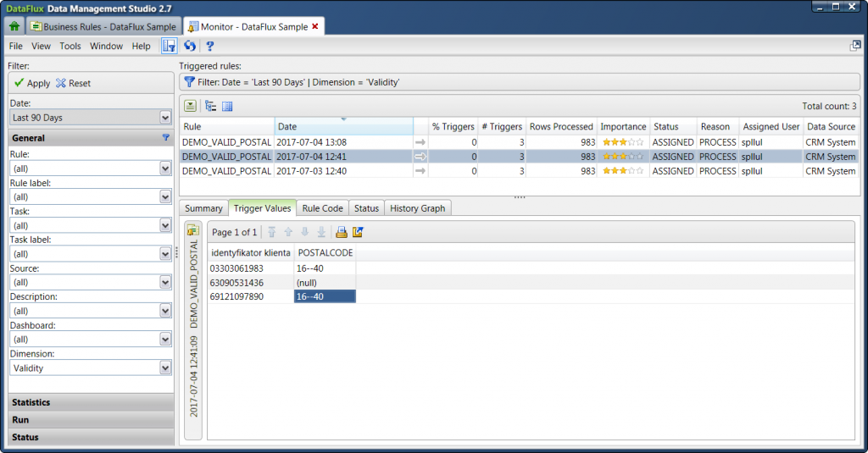Viewport: 868px width, 453px height.
Task: Open help via the question mark icon
Action: pos(209,46)
